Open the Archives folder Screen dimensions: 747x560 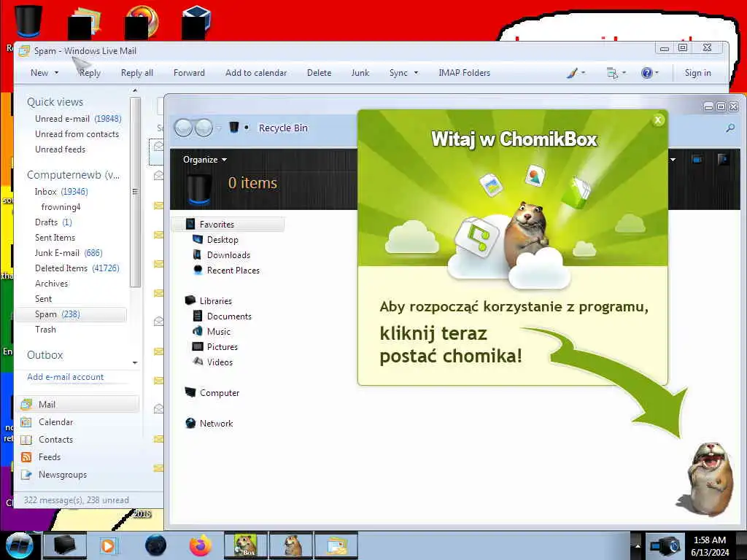tap(52, 284)
